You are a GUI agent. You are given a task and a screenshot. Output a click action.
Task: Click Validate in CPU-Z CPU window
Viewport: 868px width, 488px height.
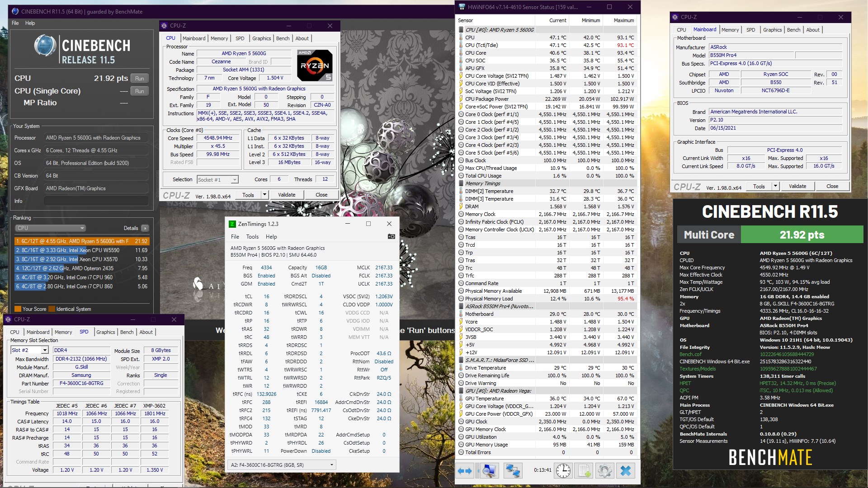pyautogui.click(x=287, y=195)
